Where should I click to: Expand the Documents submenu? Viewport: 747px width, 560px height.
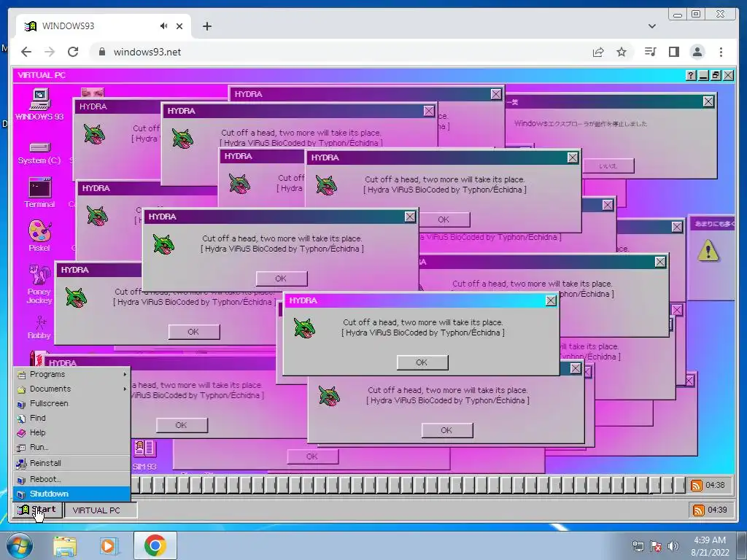click(72, 389)
